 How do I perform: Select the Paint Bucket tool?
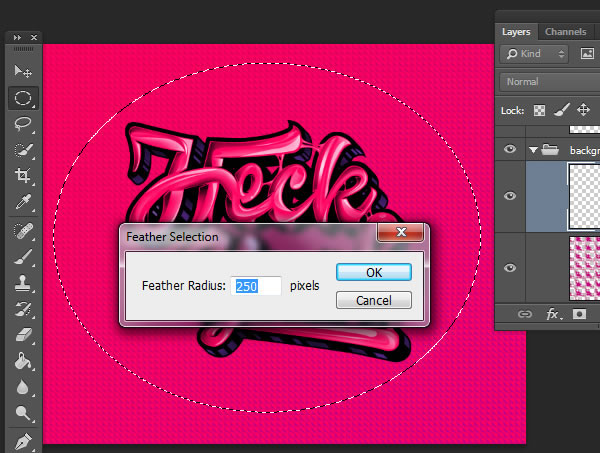click(x=23, y=361)
